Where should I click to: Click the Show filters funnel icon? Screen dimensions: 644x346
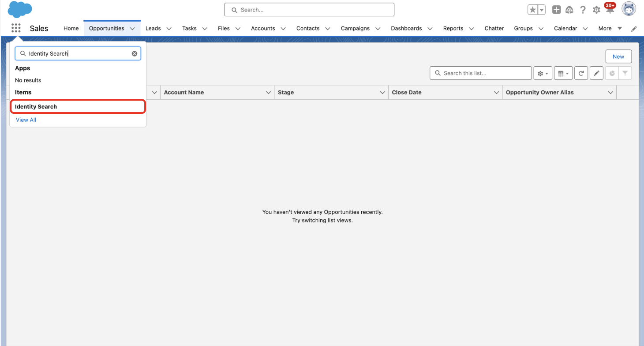pyautogui.click(x=625, y=73)
